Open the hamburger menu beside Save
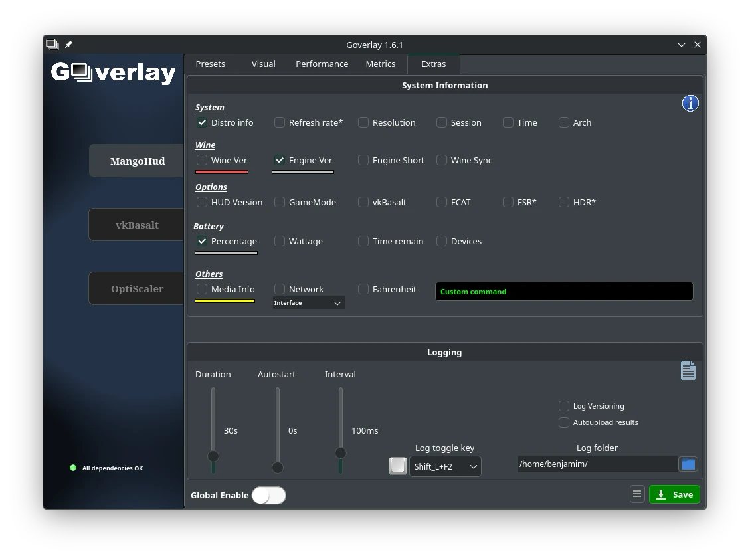Image resolution: width=750 pixels, height=560 pixels. click(x=636, y=494)
